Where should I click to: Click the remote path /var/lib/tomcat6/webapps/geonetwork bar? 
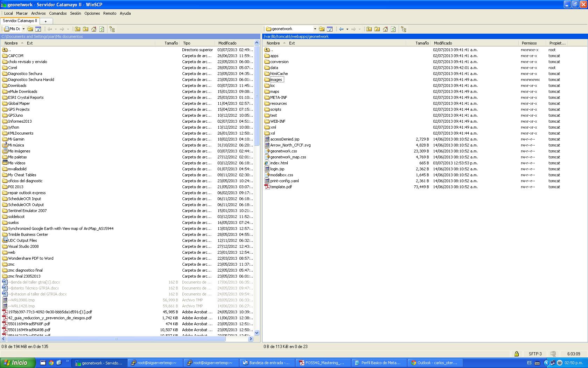pyautogui.click(x=425, y=36)
